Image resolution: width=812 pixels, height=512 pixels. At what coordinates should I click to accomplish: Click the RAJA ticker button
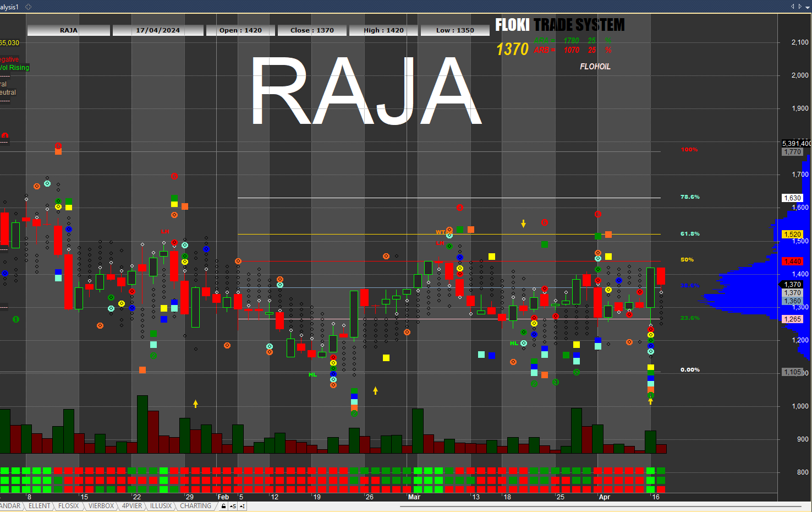69,30
